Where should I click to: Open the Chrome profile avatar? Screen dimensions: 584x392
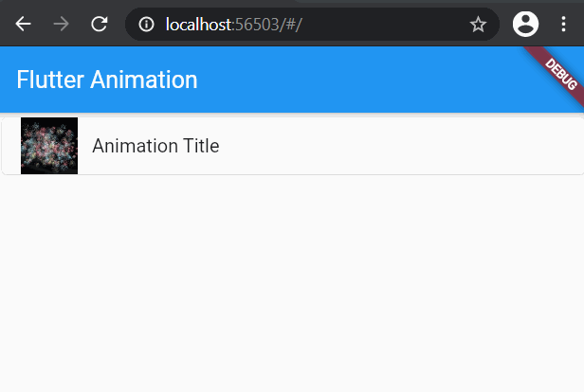tap(525, 25)
